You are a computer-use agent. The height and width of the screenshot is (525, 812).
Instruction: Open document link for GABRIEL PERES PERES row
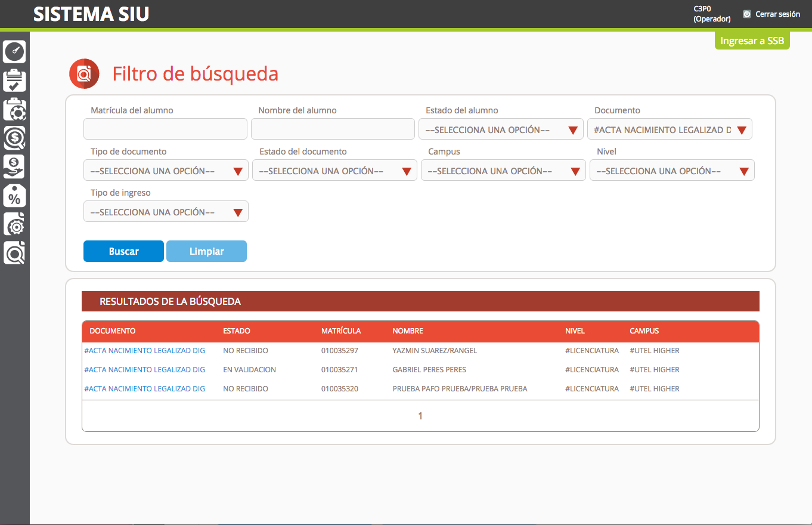point(145,369)
